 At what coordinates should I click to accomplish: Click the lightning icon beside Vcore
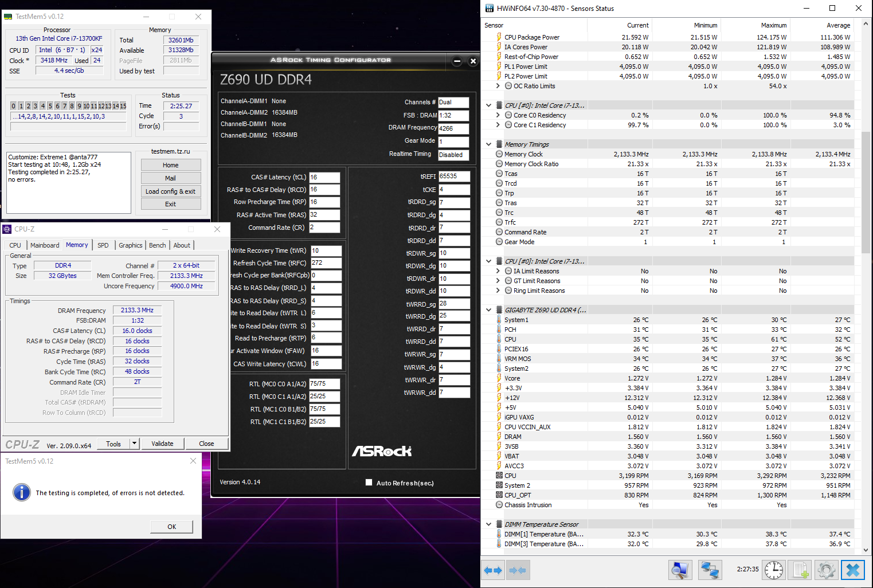tap(499, 378)
